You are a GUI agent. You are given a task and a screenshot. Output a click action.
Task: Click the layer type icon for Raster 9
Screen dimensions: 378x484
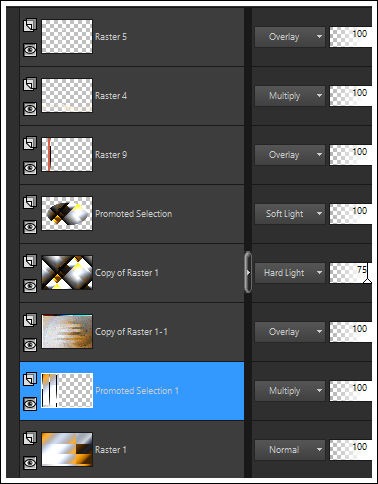pos(30,143)
